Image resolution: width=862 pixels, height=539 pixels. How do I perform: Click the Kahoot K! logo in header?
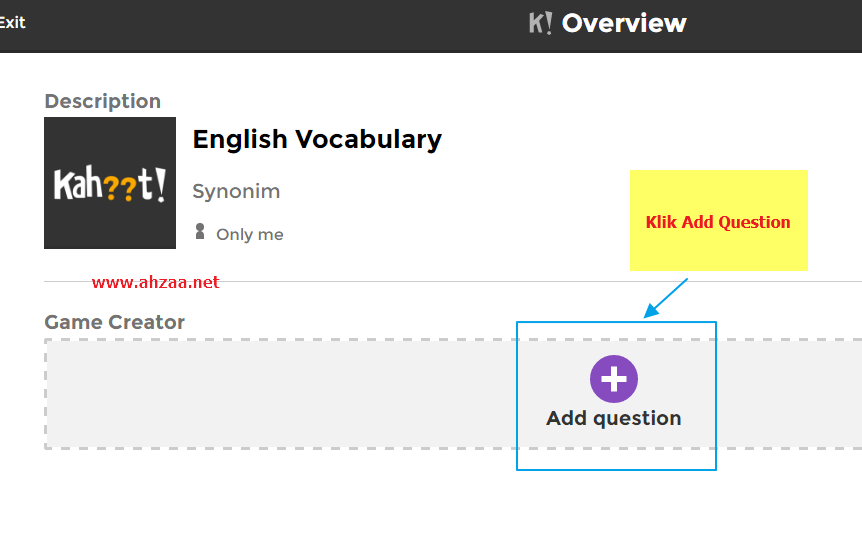[541, 23]
